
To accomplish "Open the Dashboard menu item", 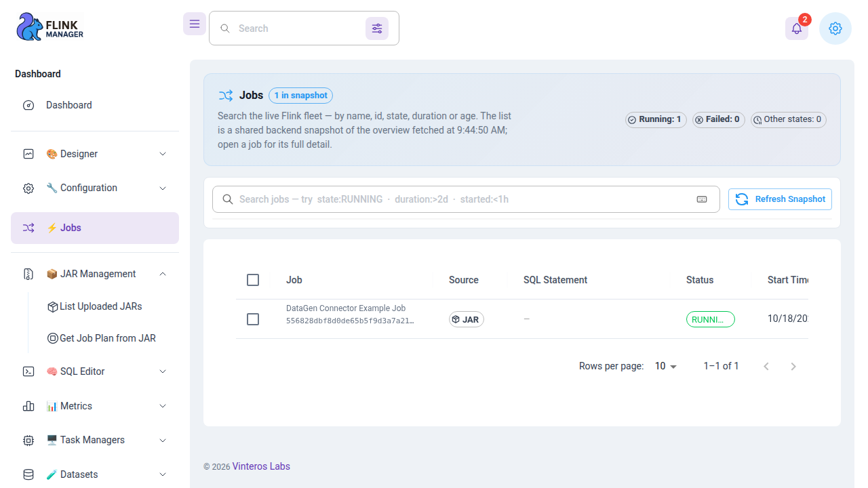I will click(x=95, y=105).
